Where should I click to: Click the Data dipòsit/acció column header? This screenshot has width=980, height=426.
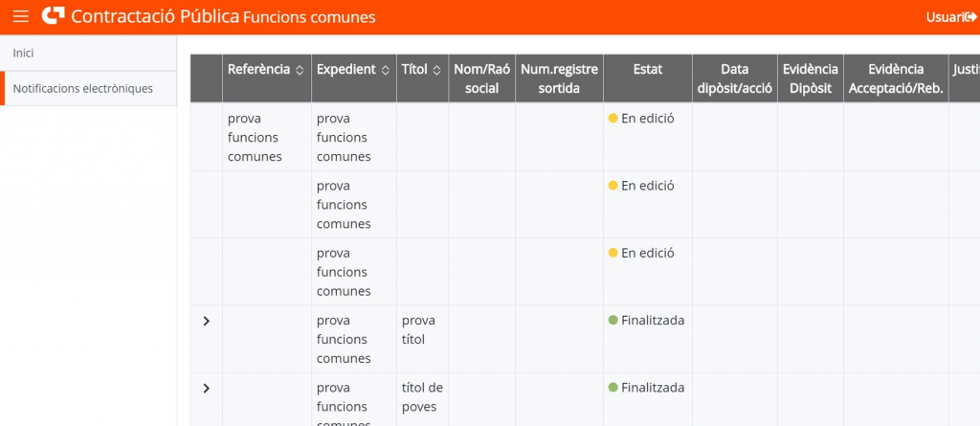click(x=735, y=78)
